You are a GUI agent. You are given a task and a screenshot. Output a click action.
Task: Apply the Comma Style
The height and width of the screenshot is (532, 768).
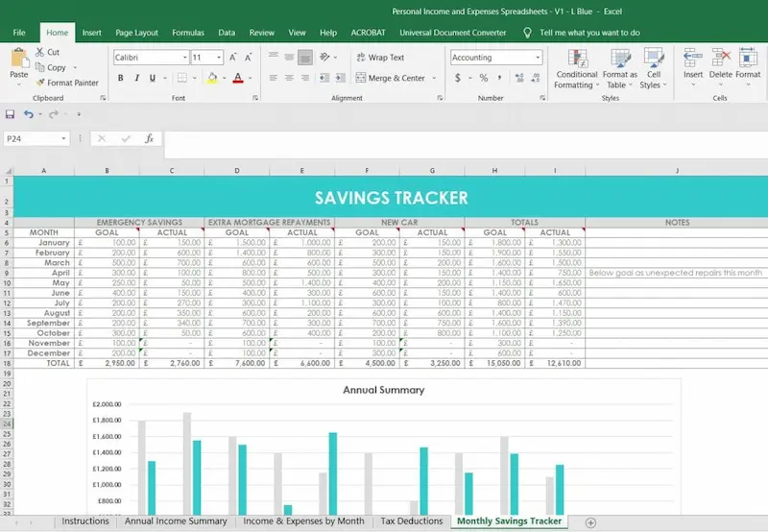point(499,78)
